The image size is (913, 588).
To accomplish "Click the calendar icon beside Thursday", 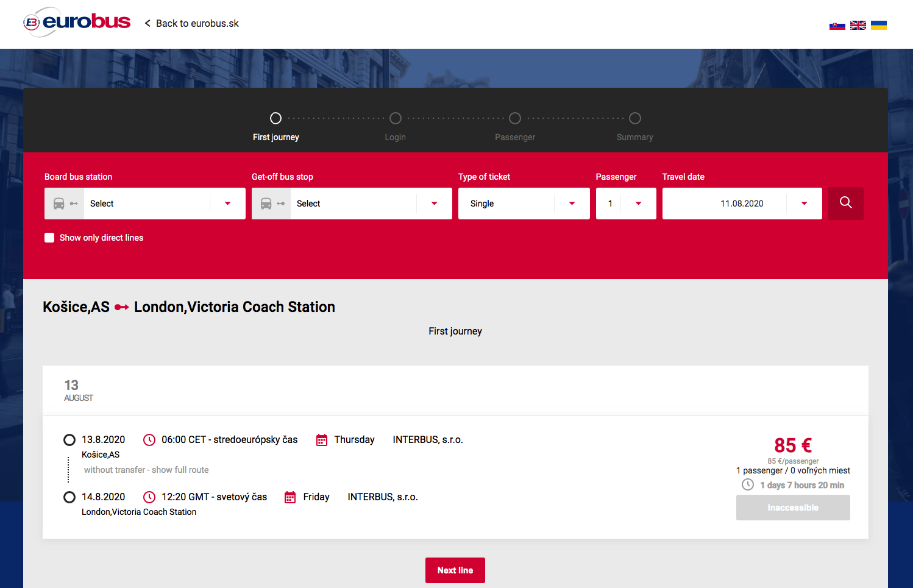I will coord(322,440).
